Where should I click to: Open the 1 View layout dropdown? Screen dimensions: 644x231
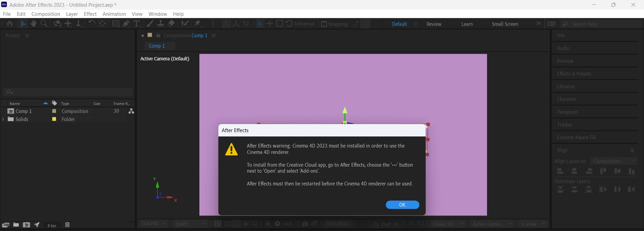[533, 224]
